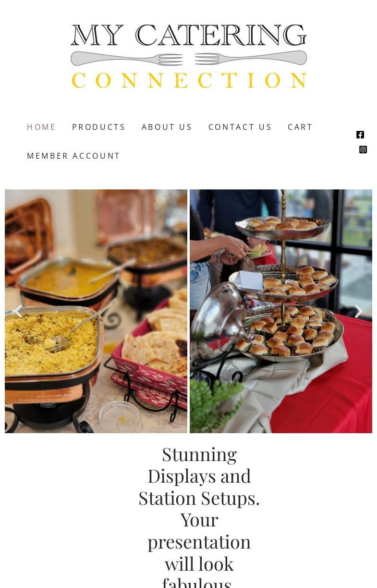
Task: Select the tiered slider tray photo
Action: 281,311
